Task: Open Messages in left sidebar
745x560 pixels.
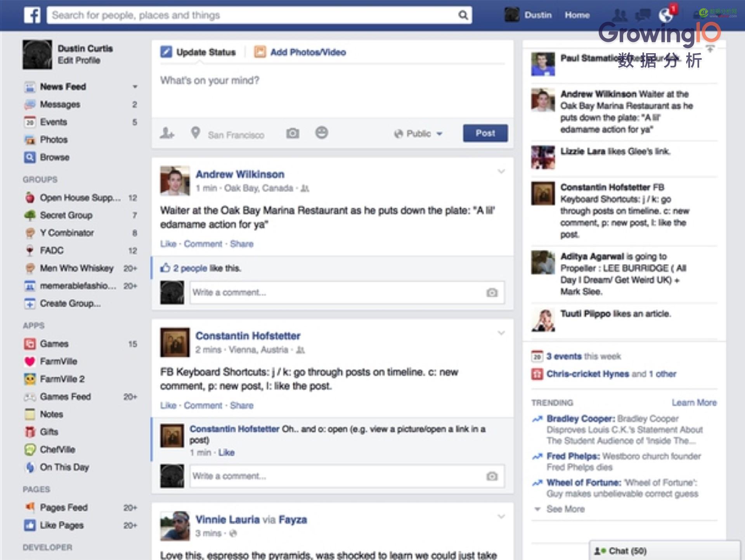Action: [60, 104]
